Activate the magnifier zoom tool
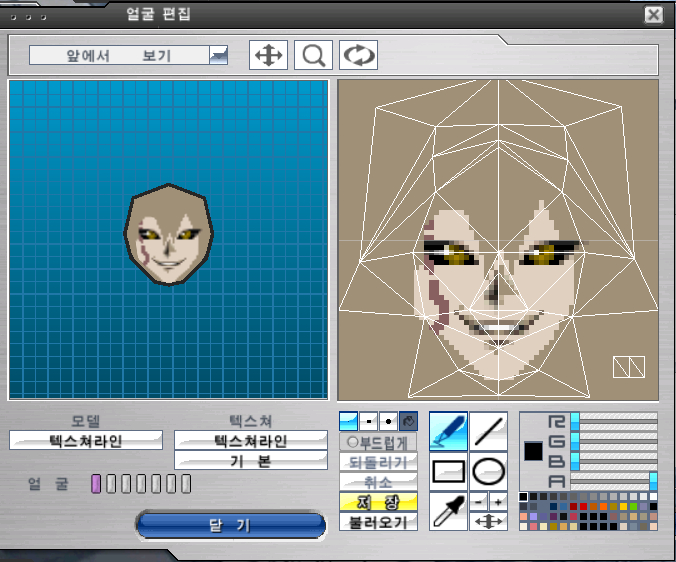676x562 pixels. [x=313, y=55]
